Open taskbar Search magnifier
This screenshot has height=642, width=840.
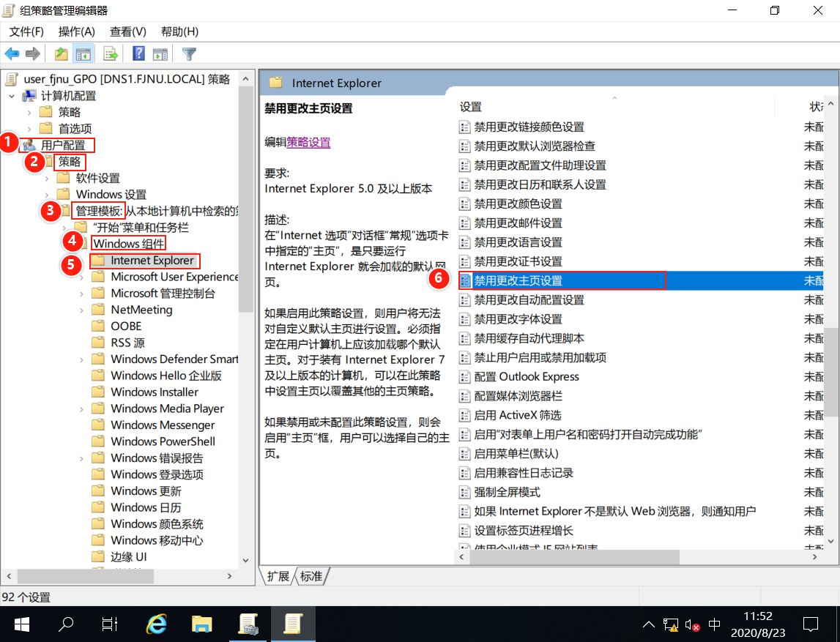(x=66, y=624)
